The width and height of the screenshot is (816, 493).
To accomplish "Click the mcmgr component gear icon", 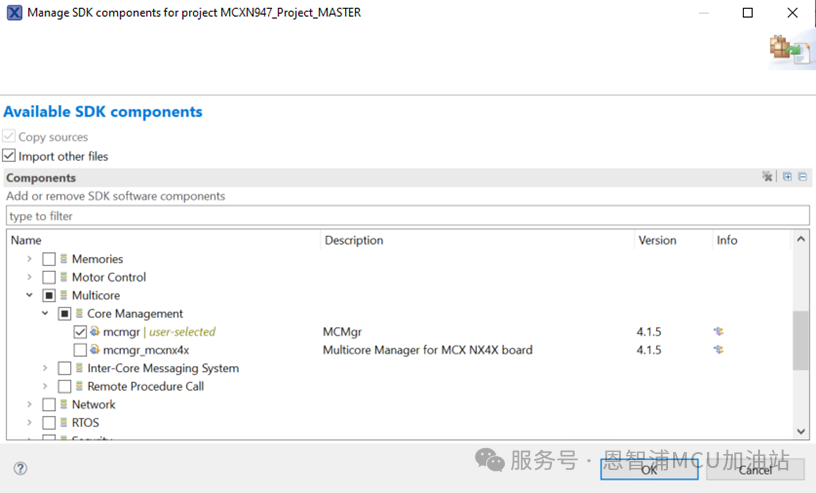I will coord(95,331).
